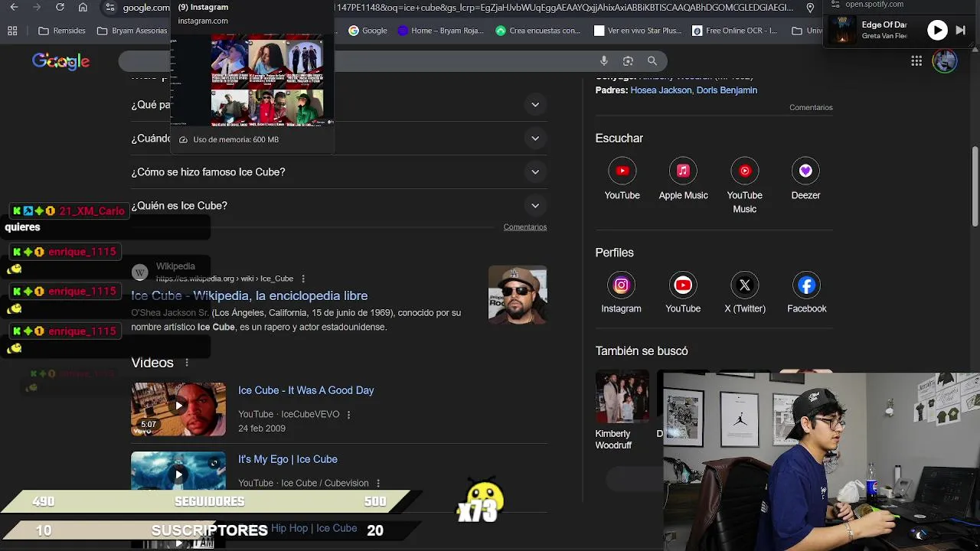Search by image with Google Lens icon
The width and height of the screenshot is (980, 551).
coord(628,61)
